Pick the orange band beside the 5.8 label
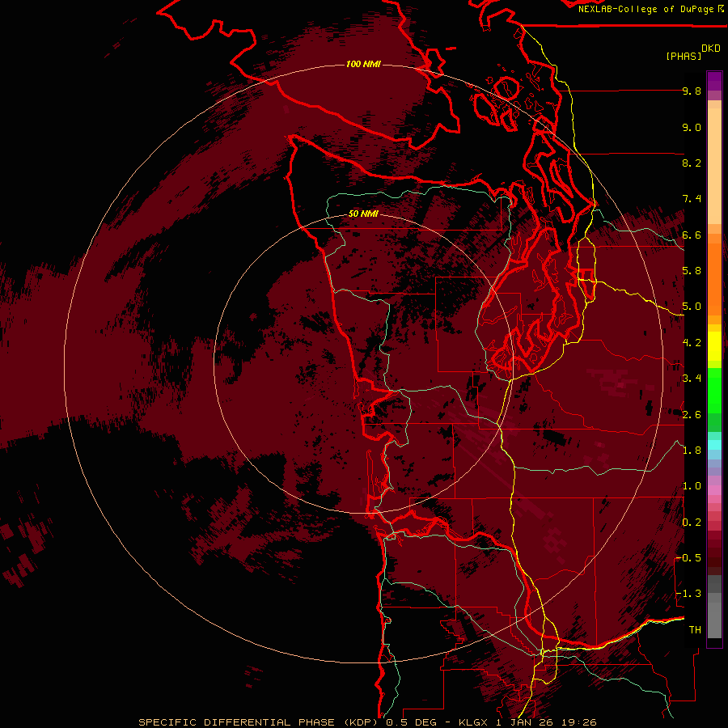 [714, 278]
